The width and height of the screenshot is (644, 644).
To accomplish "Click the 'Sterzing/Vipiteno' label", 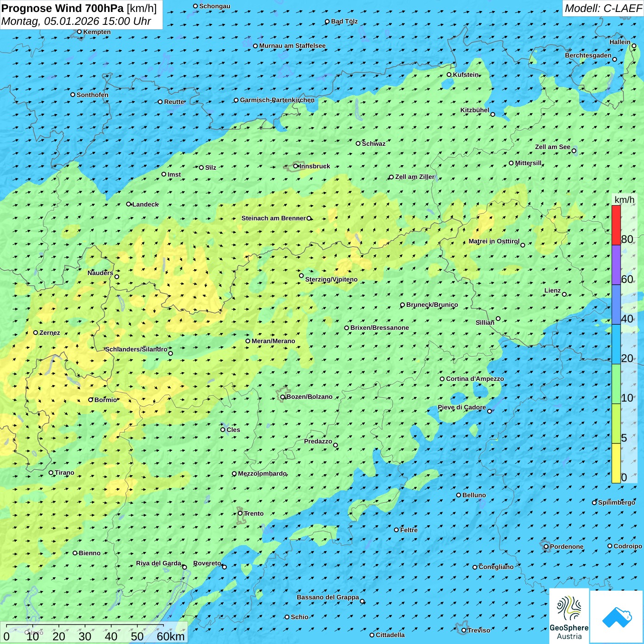I will (331, 279).
